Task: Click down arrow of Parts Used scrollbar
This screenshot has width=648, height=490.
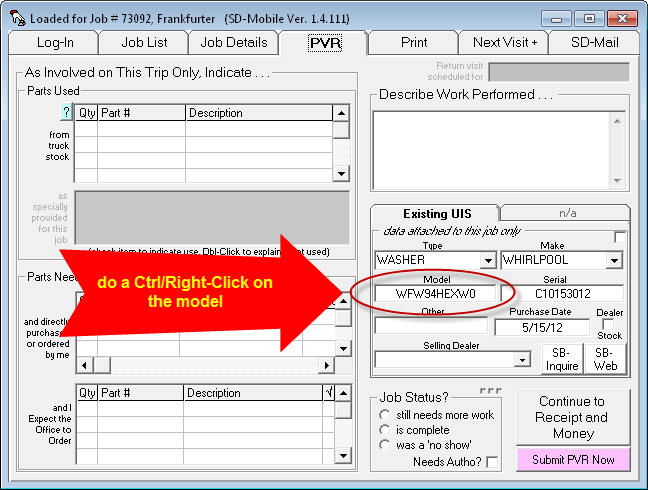Action: click(x=341, y=173)
